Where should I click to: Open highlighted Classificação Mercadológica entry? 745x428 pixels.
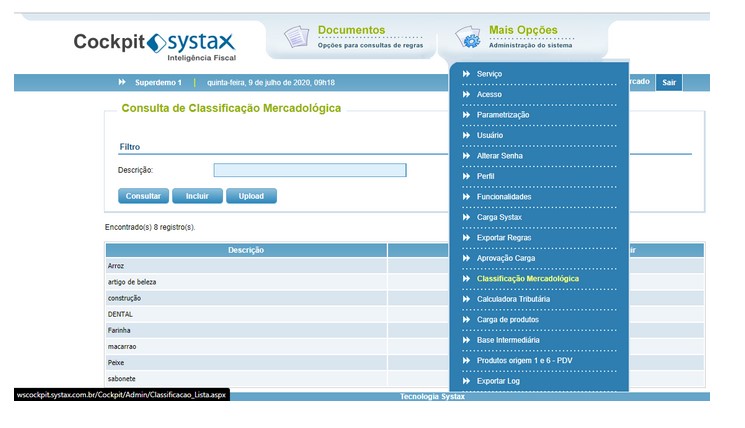pos(528,278)
